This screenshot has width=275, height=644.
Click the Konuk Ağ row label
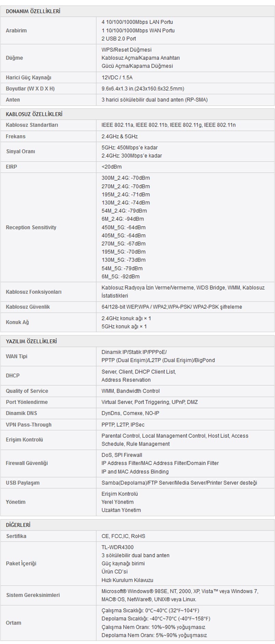pyautogui.click(x=17, y=322)
